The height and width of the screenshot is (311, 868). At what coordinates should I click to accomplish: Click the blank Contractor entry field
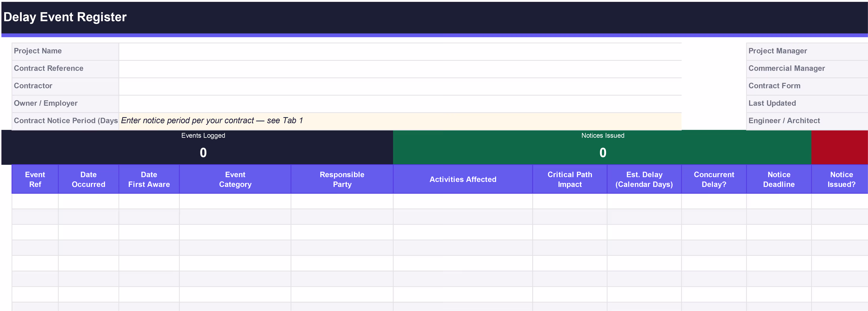point(400,86)
